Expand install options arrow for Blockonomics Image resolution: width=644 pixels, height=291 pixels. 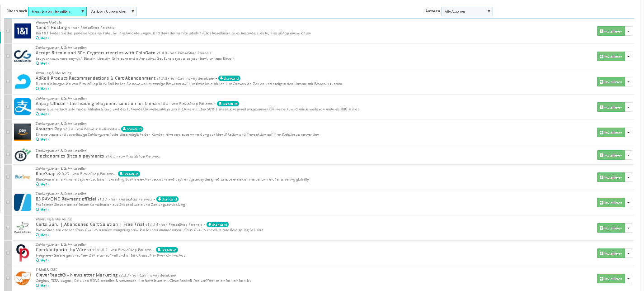[x=629, y=155]
